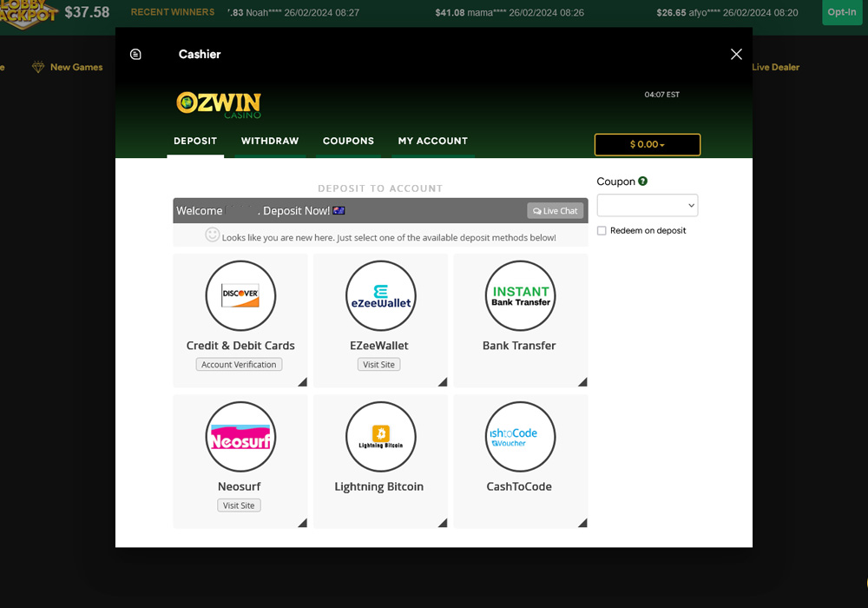The width and height of the screenshot is (868, 608).
Task: Click the Opt-In button
Action: click(842, 12)
